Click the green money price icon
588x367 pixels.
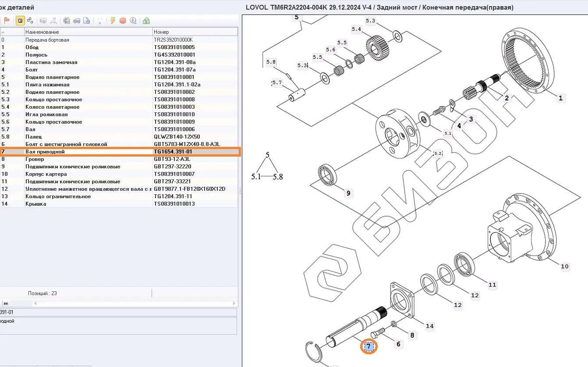146,21
